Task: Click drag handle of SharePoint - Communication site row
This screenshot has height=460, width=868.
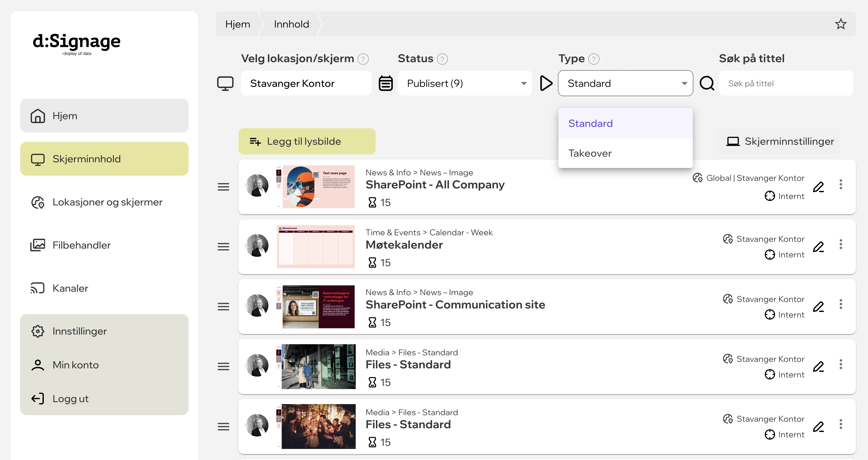Action: (x=223, y=306)
